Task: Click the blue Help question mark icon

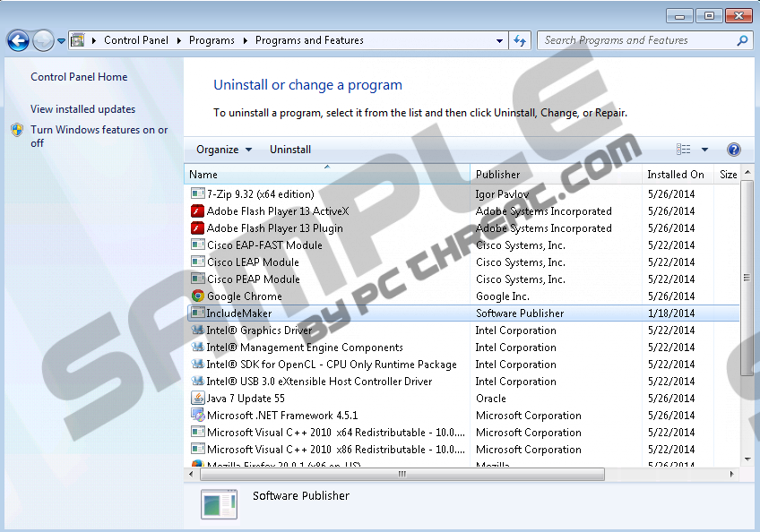Action: coord(733,150)
